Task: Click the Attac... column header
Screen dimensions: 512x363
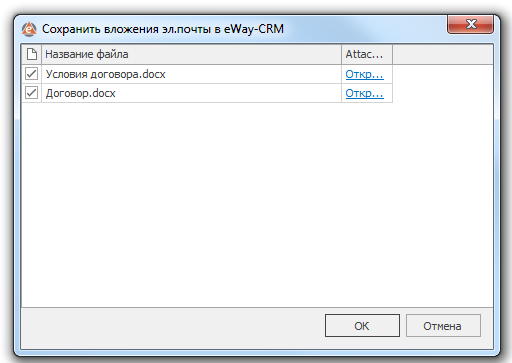Action: pyautogui.click(x=367, y=54)
